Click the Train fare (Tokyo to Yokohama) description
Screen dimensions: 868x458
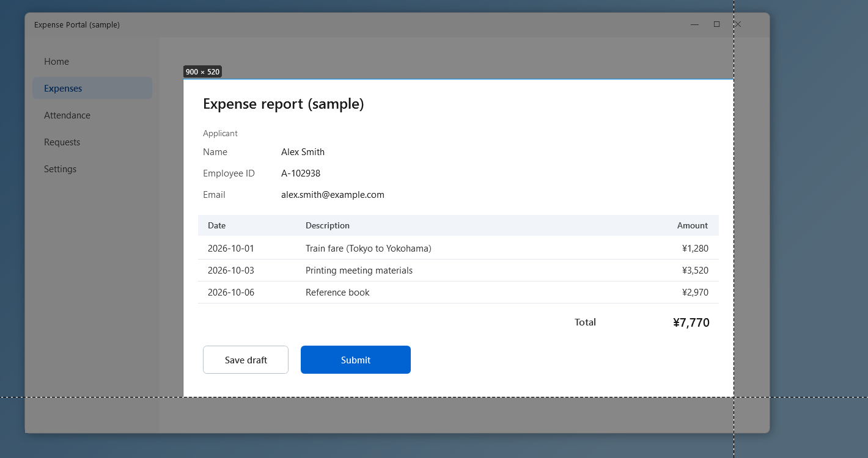[369, 249]
